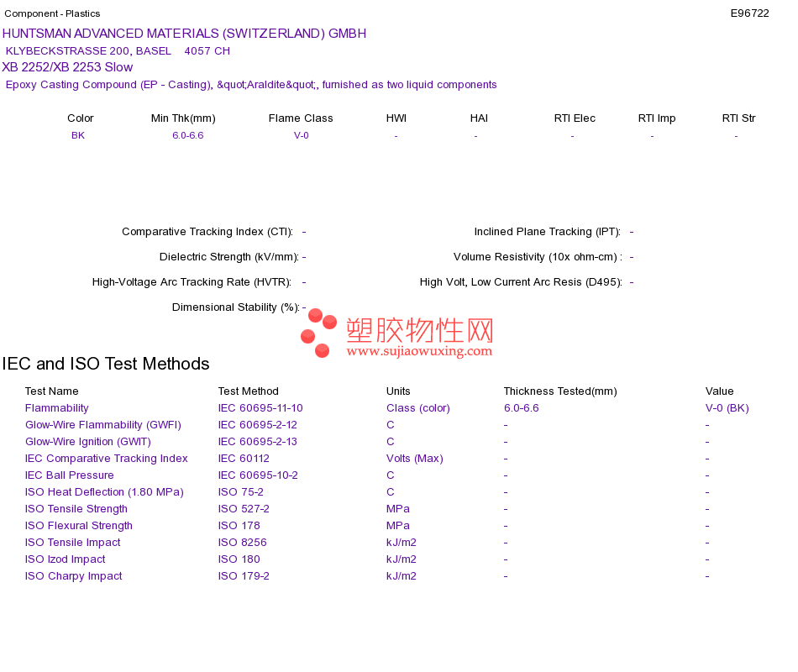The height and width of the screenshot is (672, 798).
Task: Click the Dimensional Stability (%) label
Action: click(x=236, y=307)
